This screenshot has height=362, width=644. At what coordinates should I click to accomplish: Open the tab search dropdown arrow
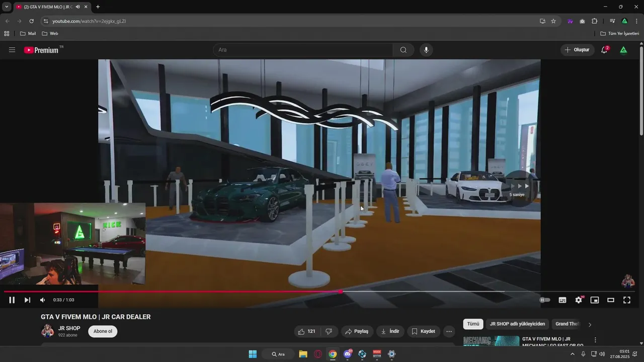pyautogui.click(x=7, y=7)
